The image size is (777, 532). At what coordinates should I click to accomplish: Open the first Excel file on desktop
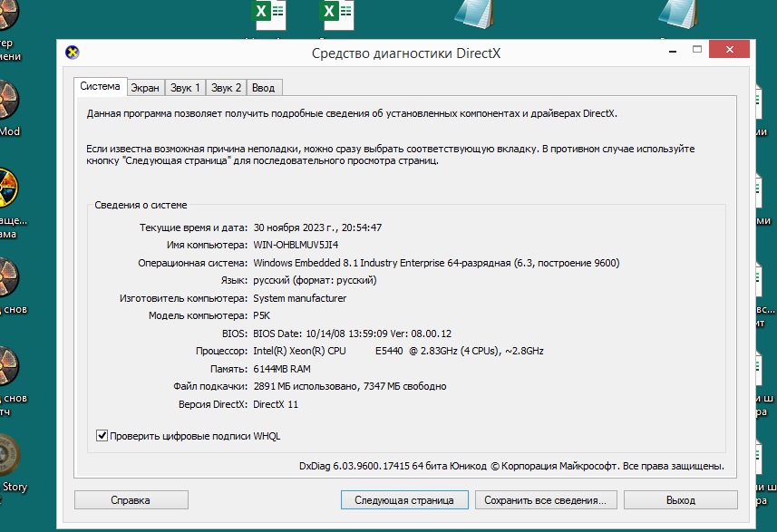(268, 15)
